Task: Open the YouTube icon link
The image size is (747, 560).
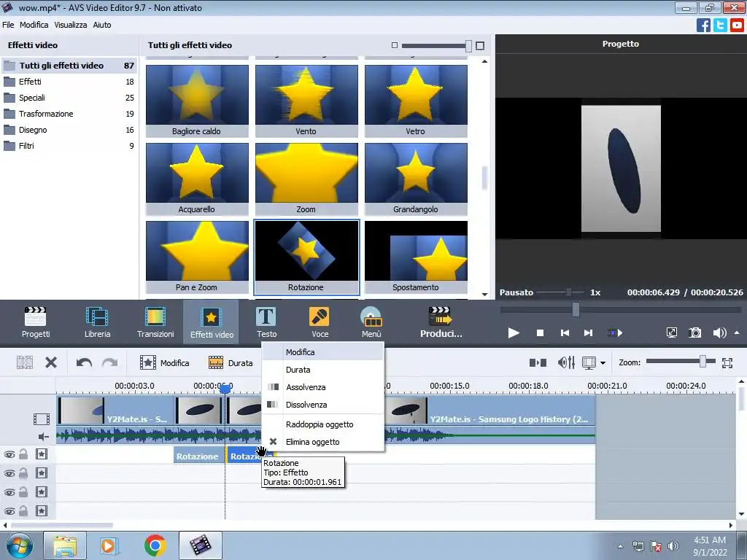Action: click(737, 25)
